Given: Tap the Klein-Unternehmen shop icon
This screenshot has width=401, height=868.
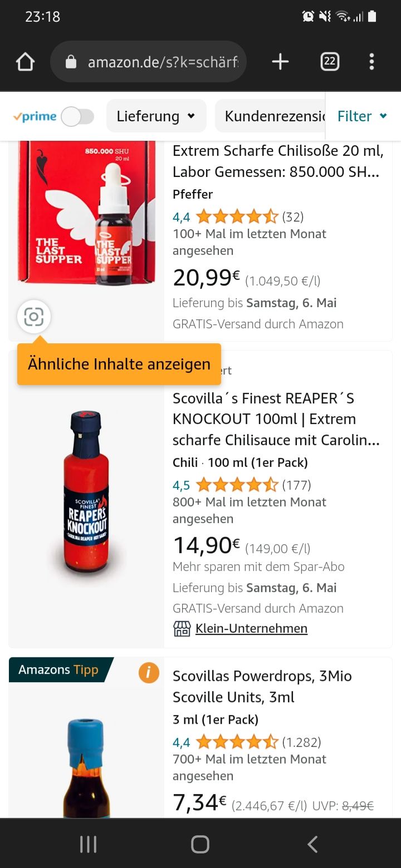Looking at the screenshot, I should (x=182, y=629).
